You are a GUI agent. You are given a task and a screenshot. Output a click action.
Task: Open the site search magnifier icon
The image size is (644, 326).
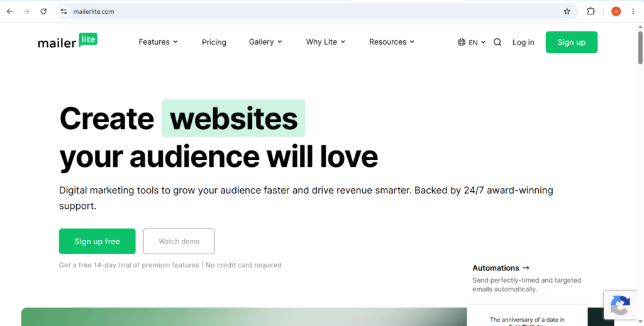tap(497, 42)
